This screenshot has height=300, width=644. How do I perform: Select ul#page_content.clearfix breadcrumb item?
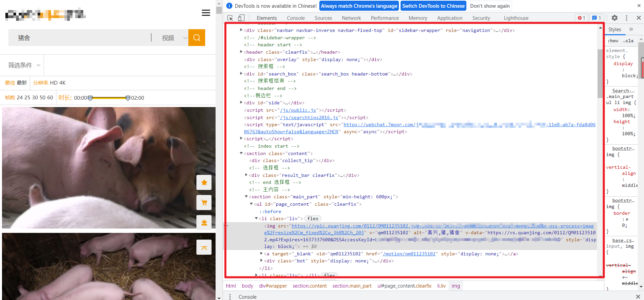pos(404,286)
